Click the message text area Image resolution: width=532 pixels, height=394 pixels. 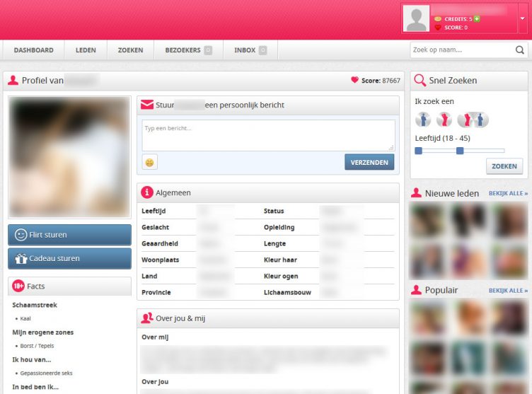268,134
